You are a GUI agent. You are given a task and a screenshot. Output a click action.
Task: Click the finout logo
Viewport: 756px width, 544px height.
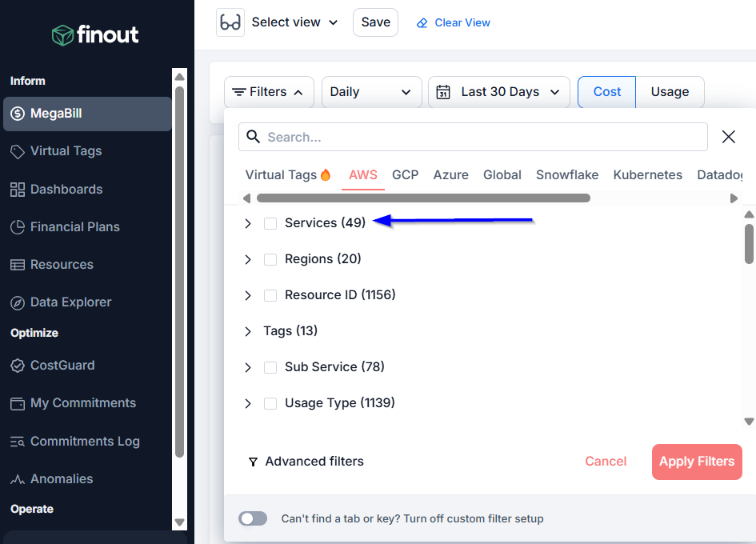95,34
